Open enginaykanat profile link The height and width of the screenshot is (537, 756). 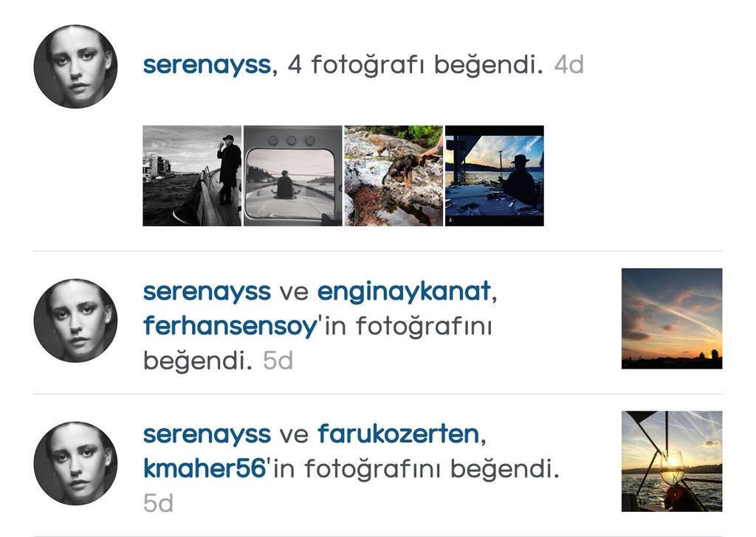tap(404, 293)
